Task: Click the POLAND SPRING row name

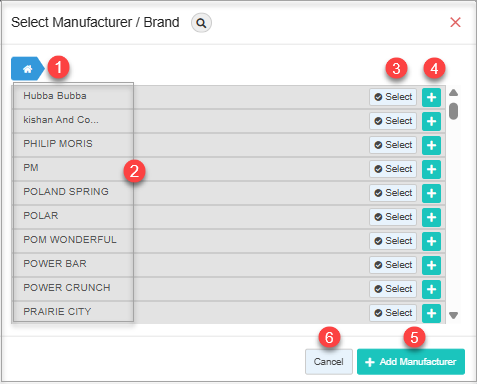Action: click(x=66, y=192)
